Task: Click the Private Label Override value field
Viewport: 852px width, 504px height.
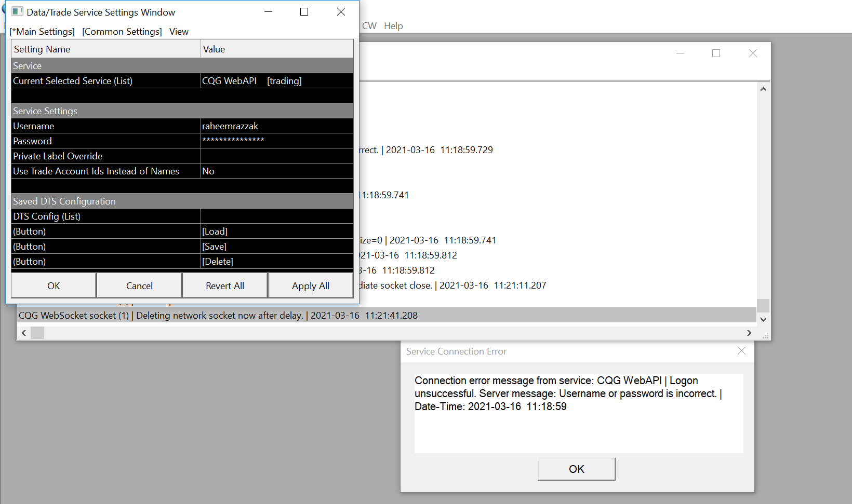Action: point(277,156)
